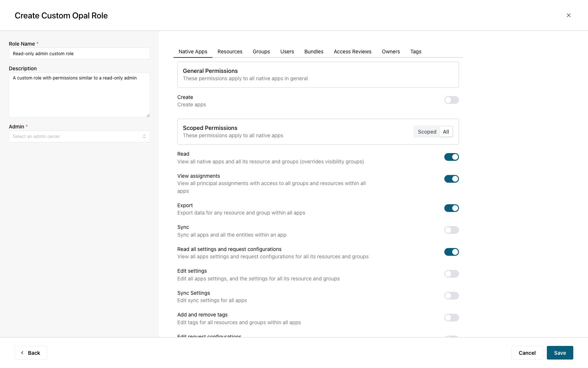This screenshot has height=368, width=588.
Task: Select the Users tab
Action: click(x=287, y=52)
